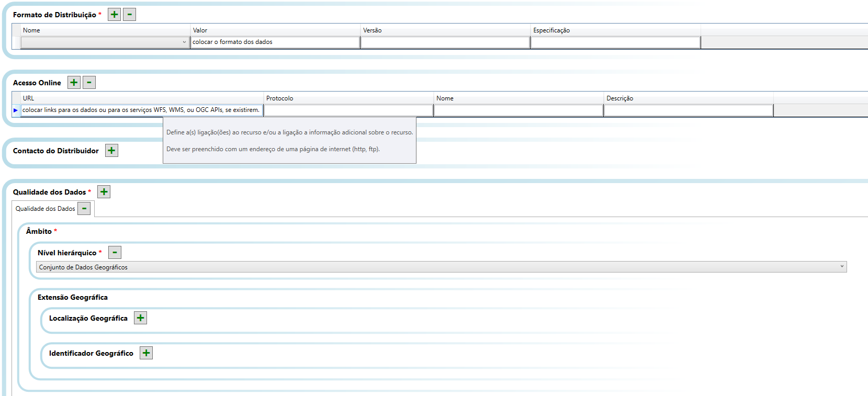Viewport: 868px width, 396px height.
Task: Click the Versão input field
Action: click(445, 42)
